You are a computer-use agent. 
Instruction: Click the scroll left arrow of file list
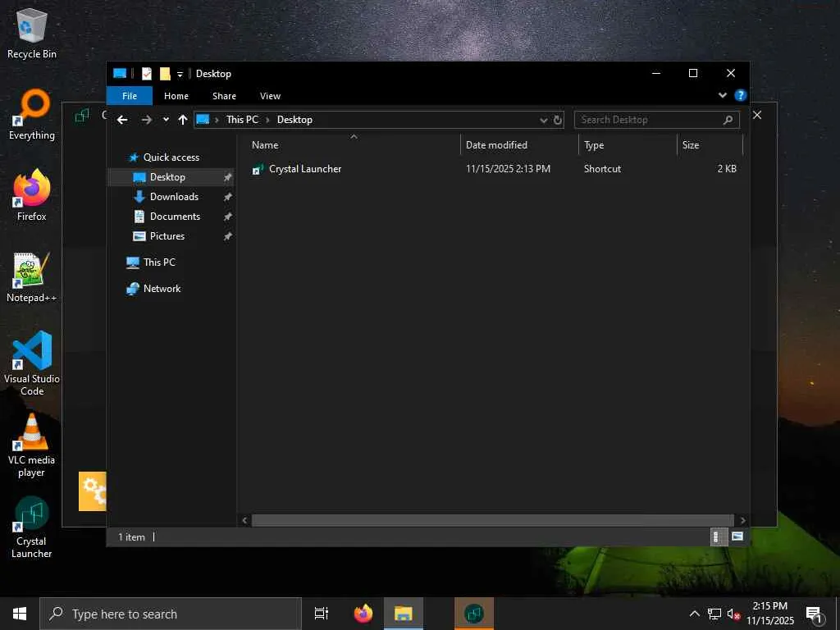coord(244,520)
